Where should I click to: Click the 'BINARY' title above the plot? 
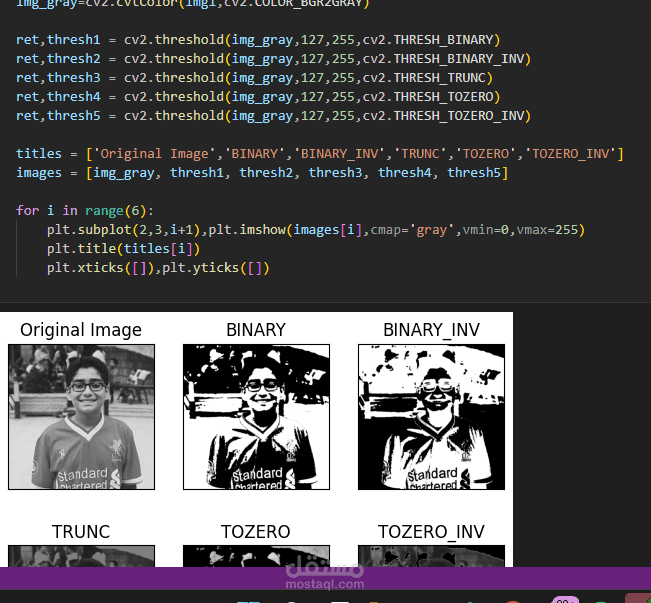[256, 330]
